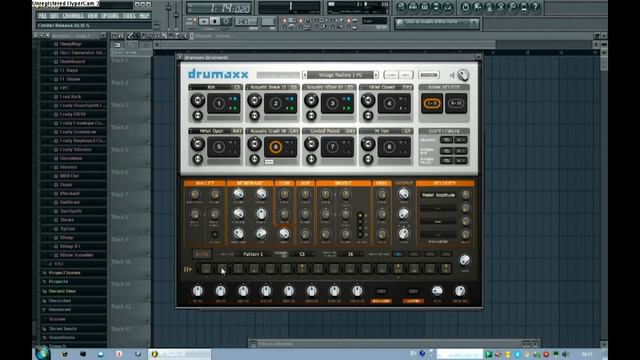Select the next Drumaxx preset arrow
640x360 pixels.
pyautogui.click(x=376, y=75)
